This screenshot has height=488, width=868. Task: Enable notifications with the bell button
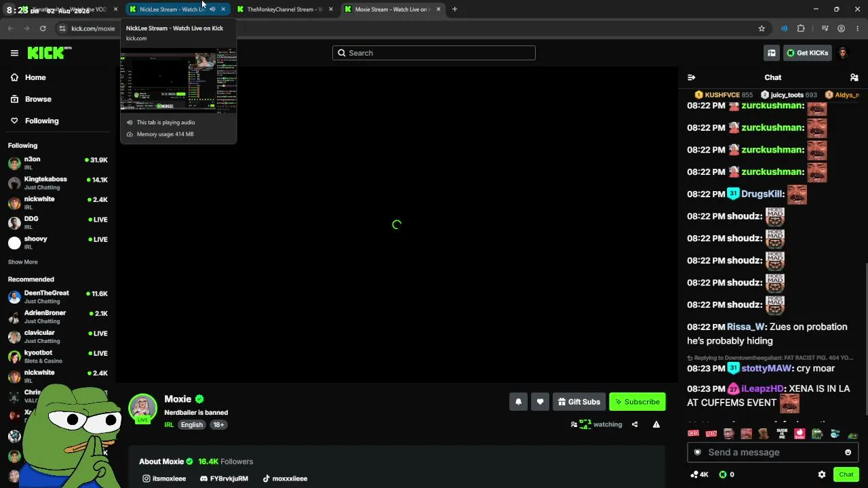[518, 402]
